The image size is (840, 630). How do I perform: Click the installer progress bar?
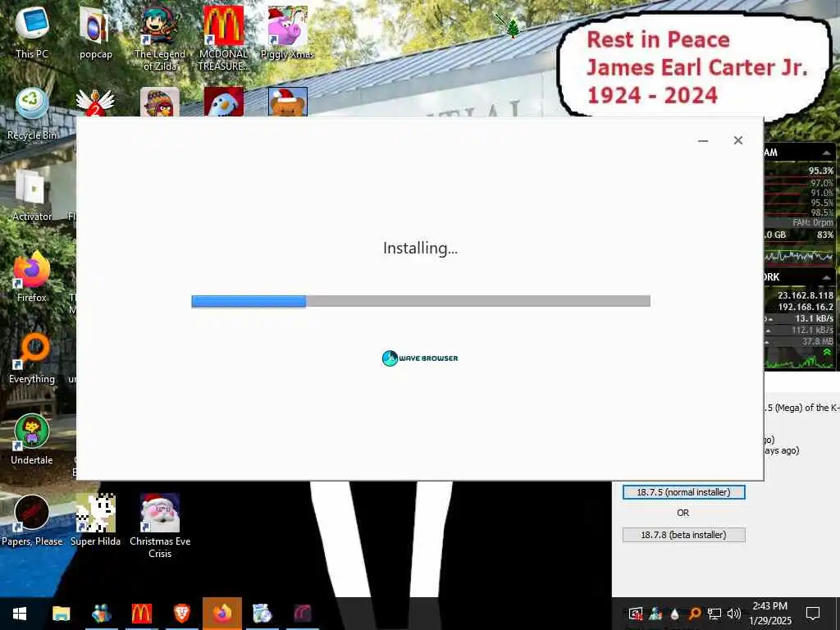click(421, 301)
